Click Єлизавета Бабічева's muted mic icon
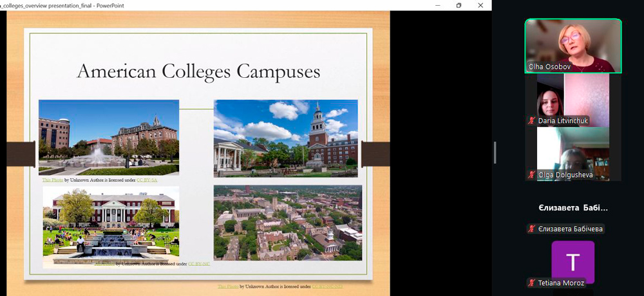Viewport: 644px width, 296px height. pyautogui.click(x=531, y=229)
